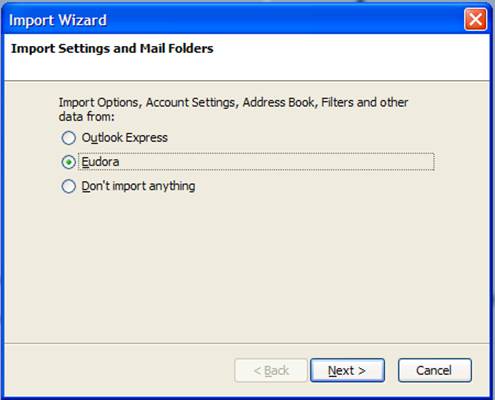
Task: Click the Don't import anything label text
Action: point(138,186)
